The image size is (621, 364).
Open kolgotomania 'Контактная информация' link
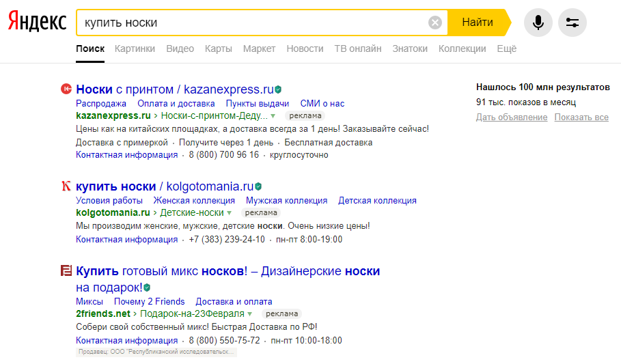[x=127, y=240]
